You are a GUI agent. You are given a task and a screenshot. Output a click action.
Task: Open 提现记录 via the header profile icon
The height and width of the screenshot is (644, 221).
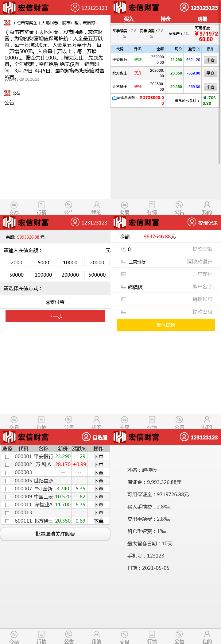pyautogui.click(x=192, y=222)
